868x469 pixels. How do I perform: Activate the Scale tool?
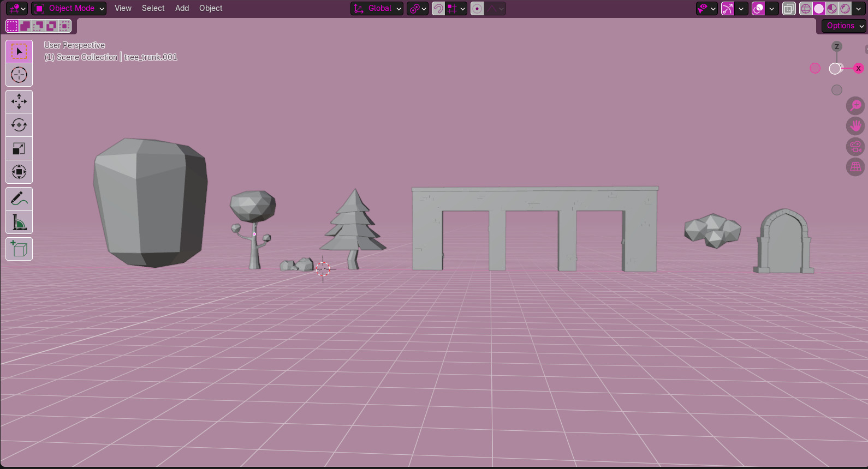click(x=19, y=148)
